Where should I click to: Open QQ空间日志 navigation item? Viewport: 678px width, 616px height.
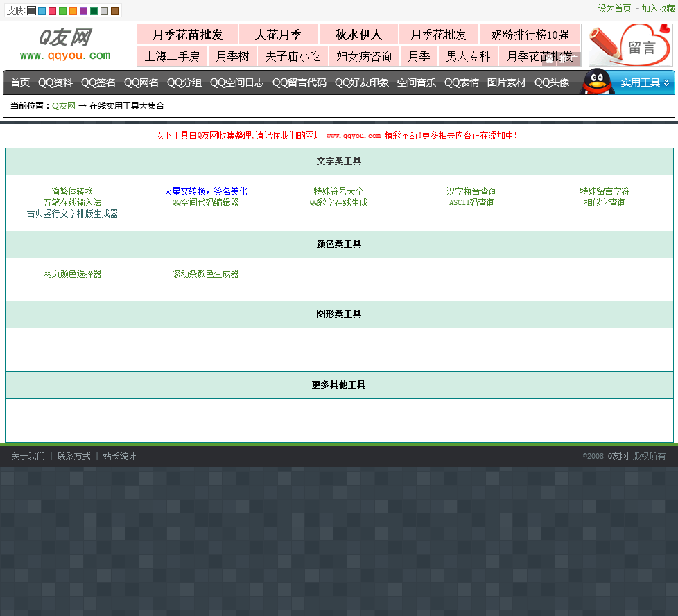click(x=237, y=82)
